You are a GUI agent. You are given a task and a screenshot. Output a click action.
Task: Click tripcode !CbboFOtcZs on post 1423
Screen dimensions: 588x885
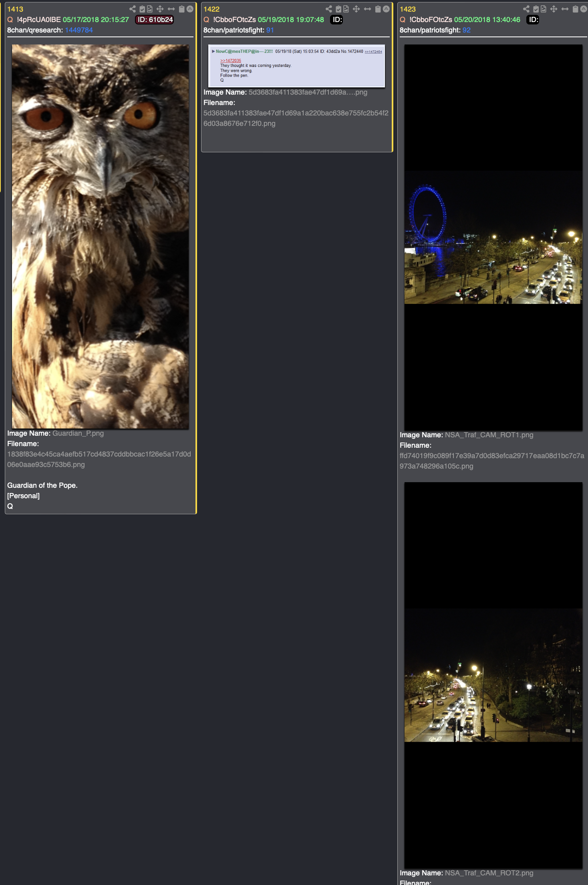[x=431, y=20]
